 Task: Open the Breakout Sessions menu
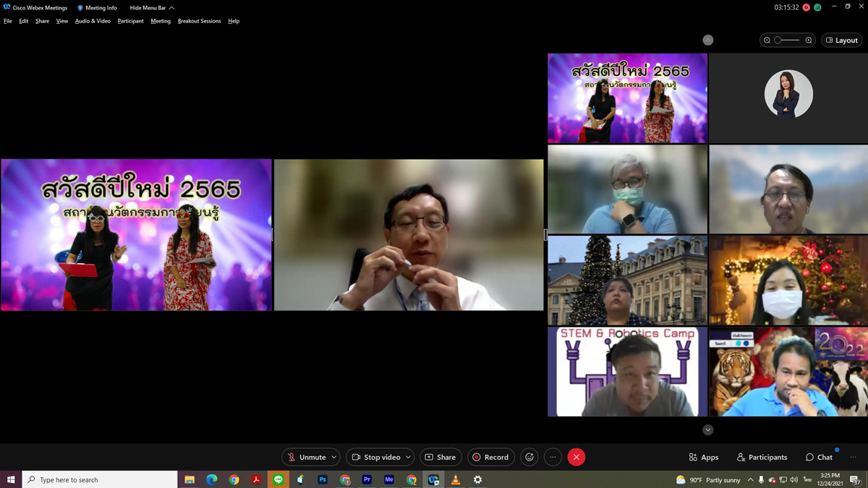[199, 21]
